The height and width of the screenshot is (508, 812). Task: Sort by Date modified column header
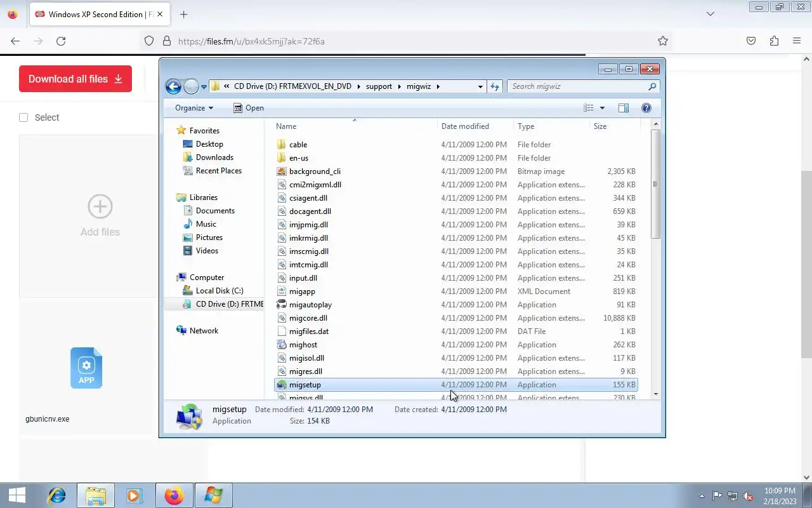click(x=476, y=126)
